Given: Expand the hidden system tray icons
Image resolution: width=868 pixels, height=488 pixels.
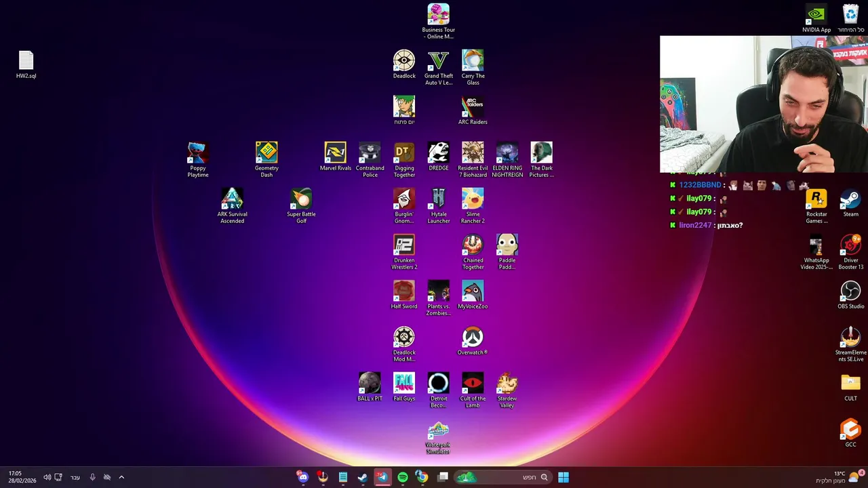Looking at the screenshot, I should click(121, 477).
